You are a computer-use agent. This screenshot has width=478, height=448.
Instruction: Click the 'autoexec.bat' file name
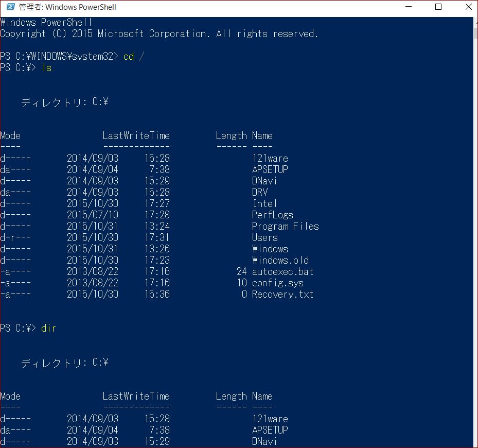282,271
